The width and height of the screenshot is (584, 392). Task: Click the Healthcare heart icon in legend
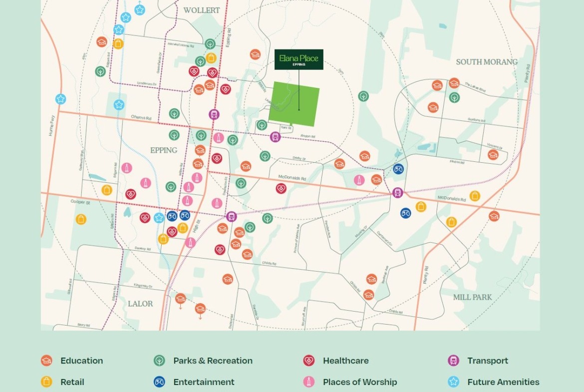click(x=309, y=361)
